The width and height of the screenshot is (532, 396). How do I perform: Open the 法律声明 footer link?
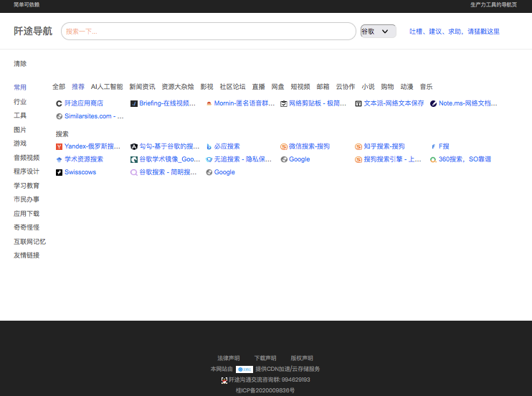(x=228, y=358)
